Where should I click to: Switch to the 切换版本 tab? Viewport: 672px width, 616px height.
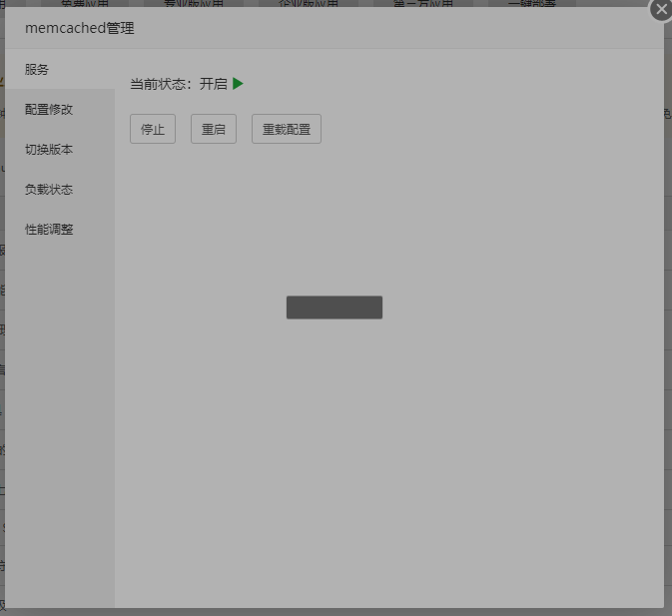coord(60,149)
